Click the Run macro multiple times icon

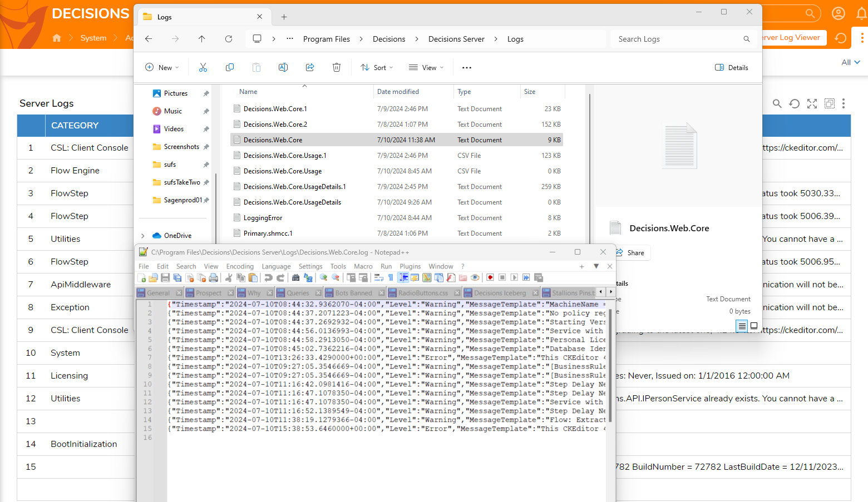coord(526,277)
